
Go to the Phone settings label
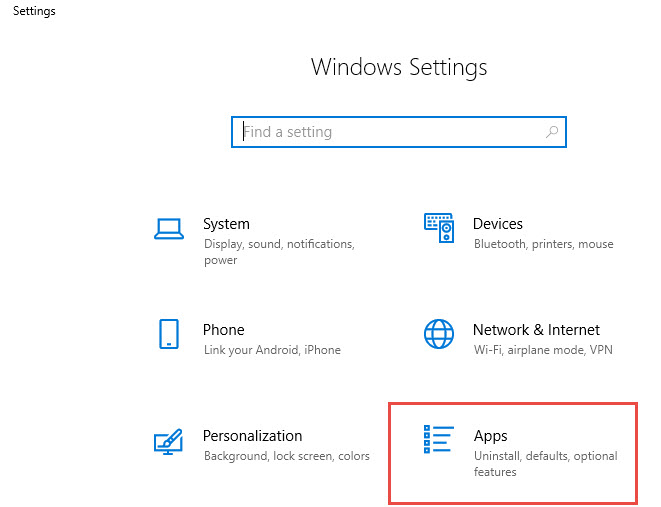tap(223, 330)
